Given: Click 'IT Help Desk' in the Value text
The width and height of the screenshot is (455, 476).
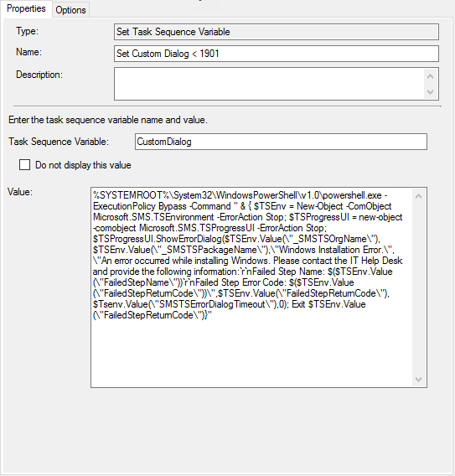Looking at the screenshot, I should [375, 261].
